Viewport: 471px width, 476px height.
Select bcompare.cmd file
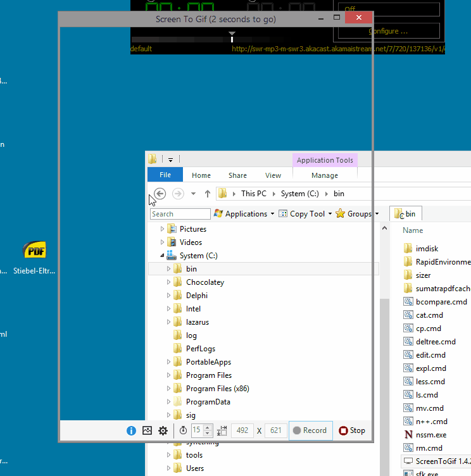point(441,302)
